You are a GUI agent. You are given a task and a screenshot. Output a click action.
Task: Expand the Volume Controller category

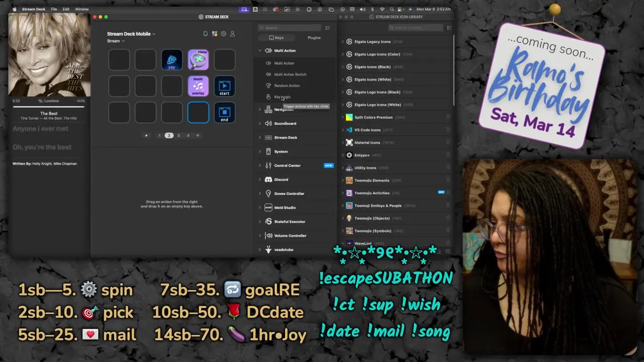pyautogui.click(x=260, y=235)
